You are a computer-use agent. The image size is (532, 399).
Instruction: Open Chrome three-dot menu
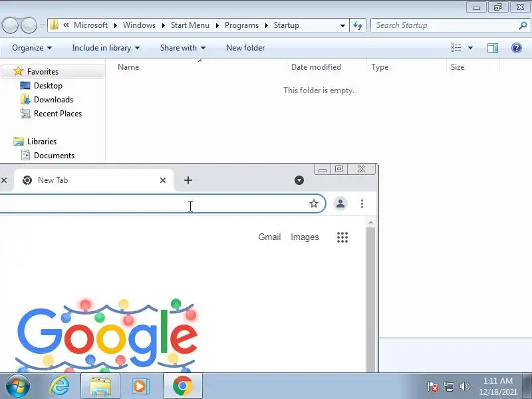(x=362, y=203)
